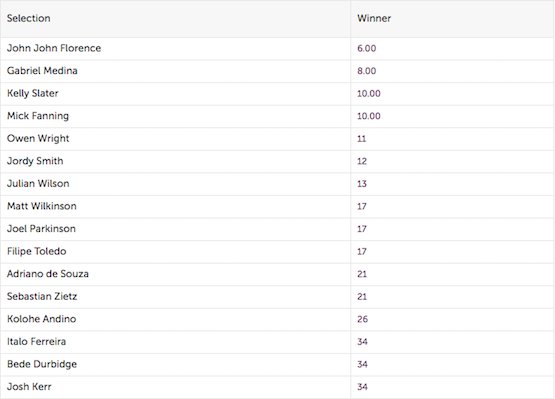This screenshot has height=399, width=555.
Task: Select the John John Florence row name
Action: pyautogui.click(x=54, y=48)
